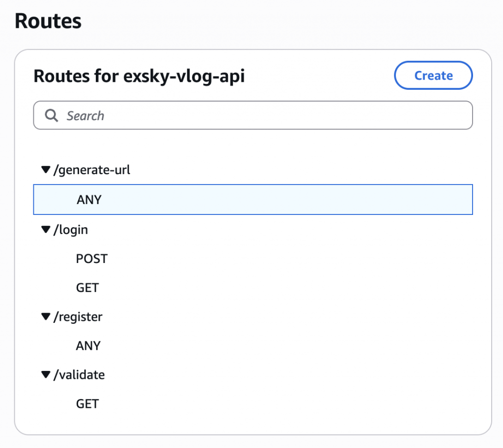Image resolution: width=503 pixels, height=448 pixels.
Task: Click the /login route label
Action: 71,229
